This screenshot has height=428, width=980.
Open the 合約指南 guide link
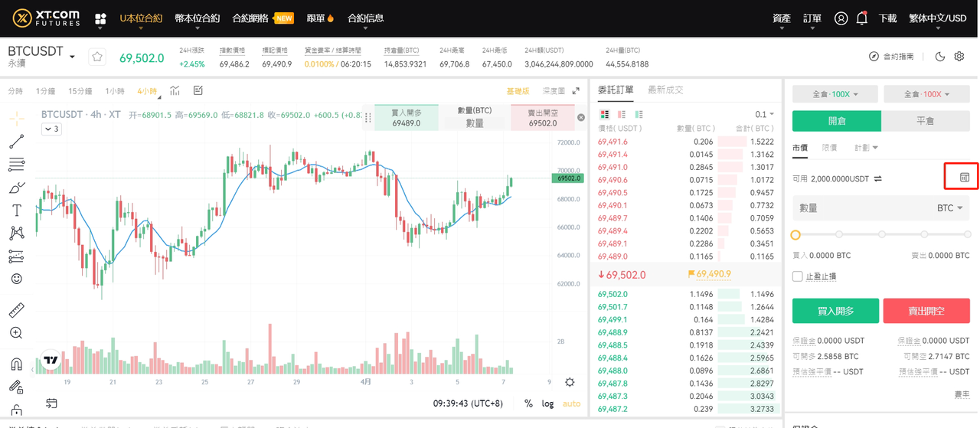[x=891, y=57]
